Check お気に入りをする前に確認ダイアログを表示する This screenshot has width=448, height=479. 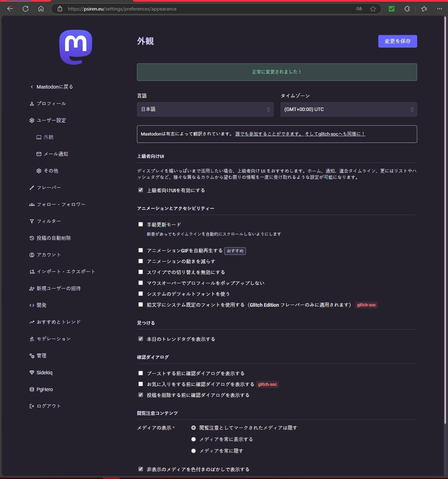(140, 384)
